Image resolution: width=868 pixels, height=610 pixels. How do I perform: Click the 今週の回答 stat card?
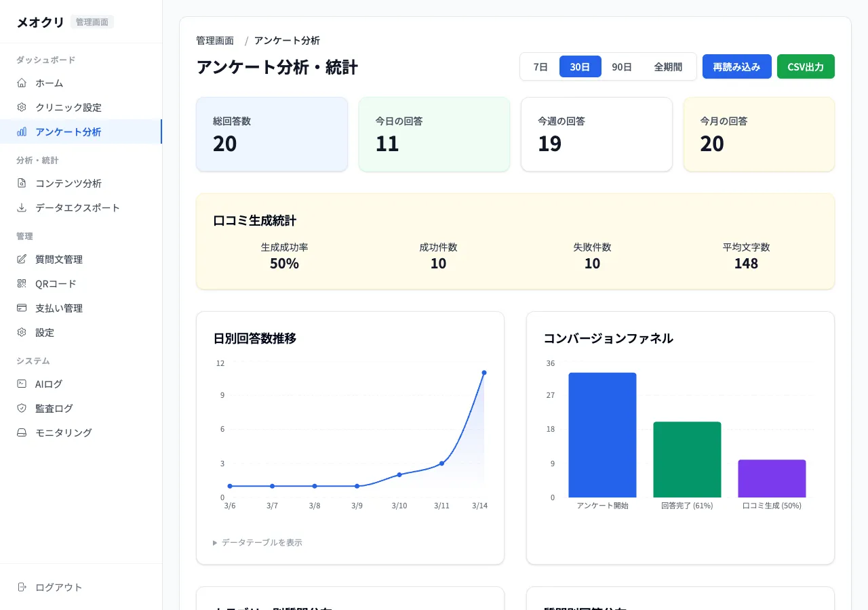click(597, 134)
